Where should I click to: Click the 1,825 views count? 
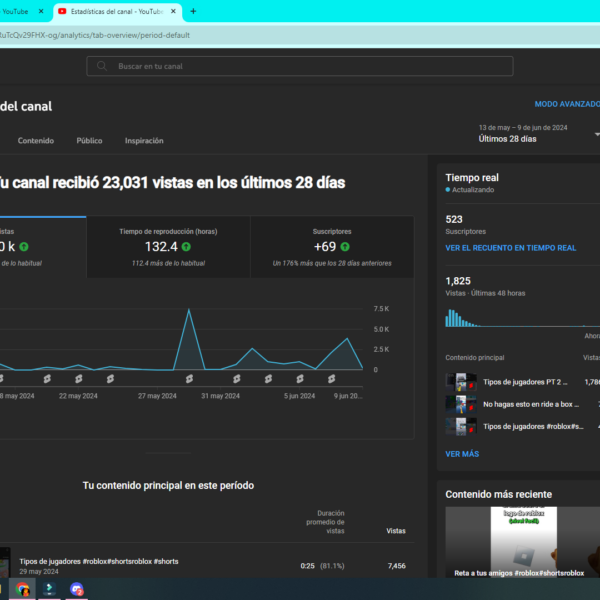pos(458,281)
